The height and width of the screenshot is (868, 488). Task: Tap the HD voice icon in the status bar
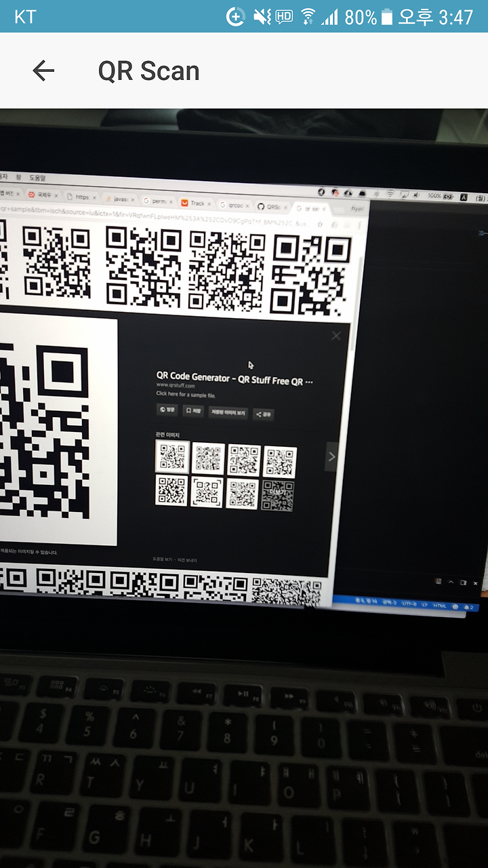[x=284, y=16]
